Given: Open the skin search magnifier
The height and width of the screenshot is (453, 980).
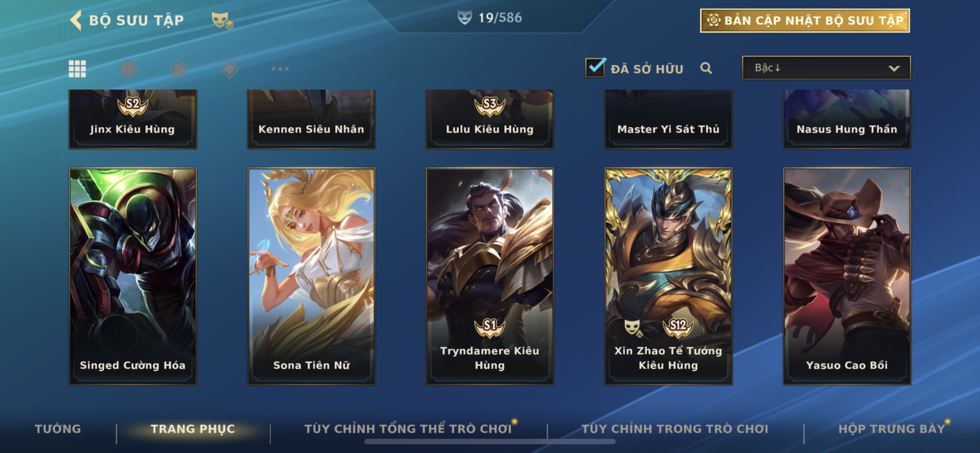Looking at the screenshot, I should (706, 68).
